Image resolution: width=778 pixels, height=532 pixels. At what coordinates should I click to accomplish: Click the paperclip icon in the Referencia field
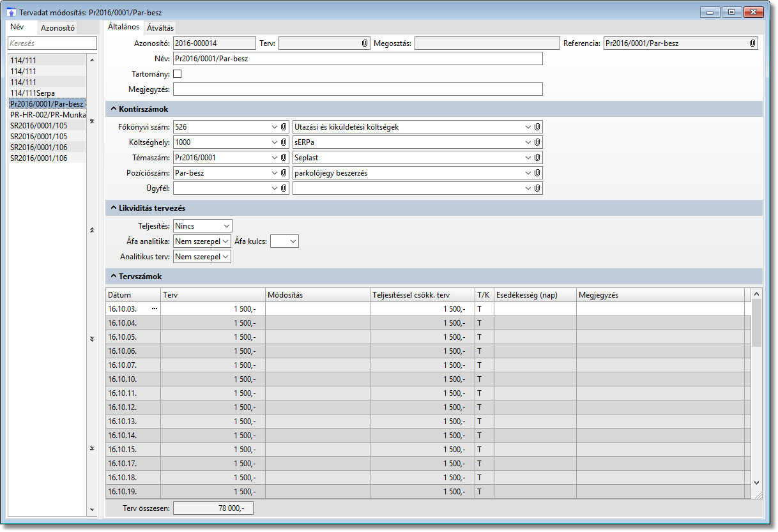click(752, 43)
